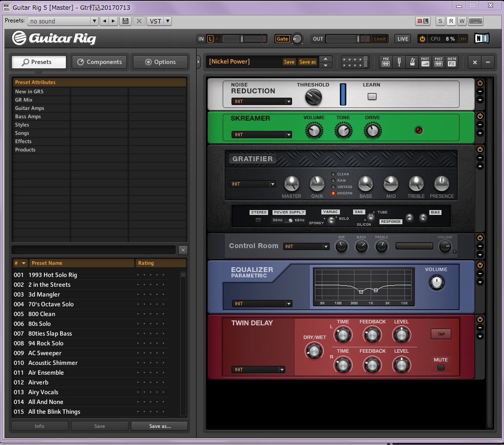Viewport: 504px width, 445px height.
Task: Toggle the metronome icon in rack toolbar
Action: [412, 62]
